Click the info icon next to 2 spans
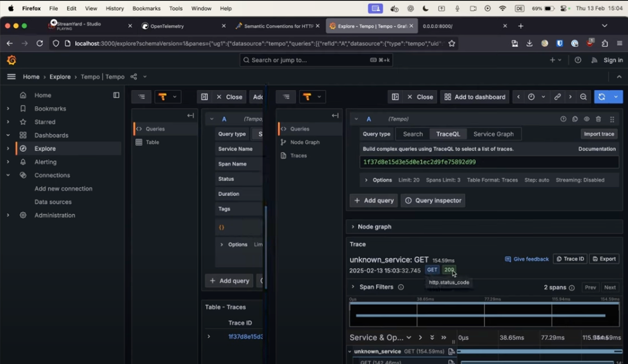The width and height of the screenshot is (628, 364). coord(572,288)
